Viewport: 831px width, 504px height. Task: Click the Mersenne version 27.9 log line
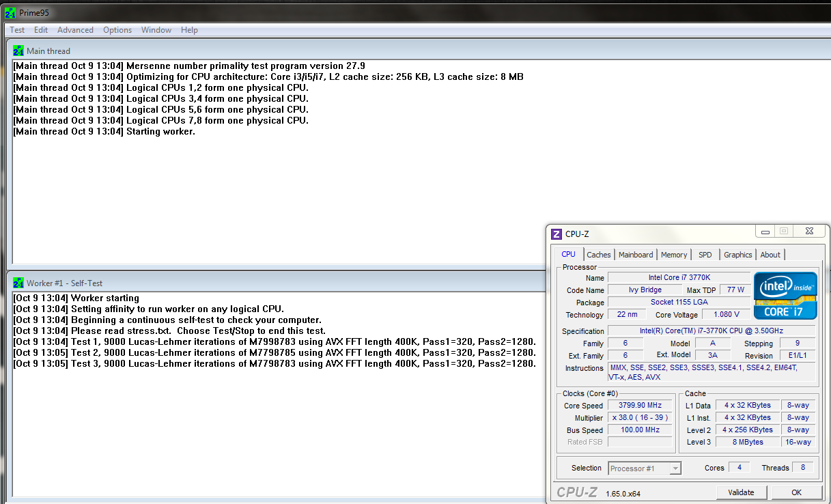coord(189,66)
